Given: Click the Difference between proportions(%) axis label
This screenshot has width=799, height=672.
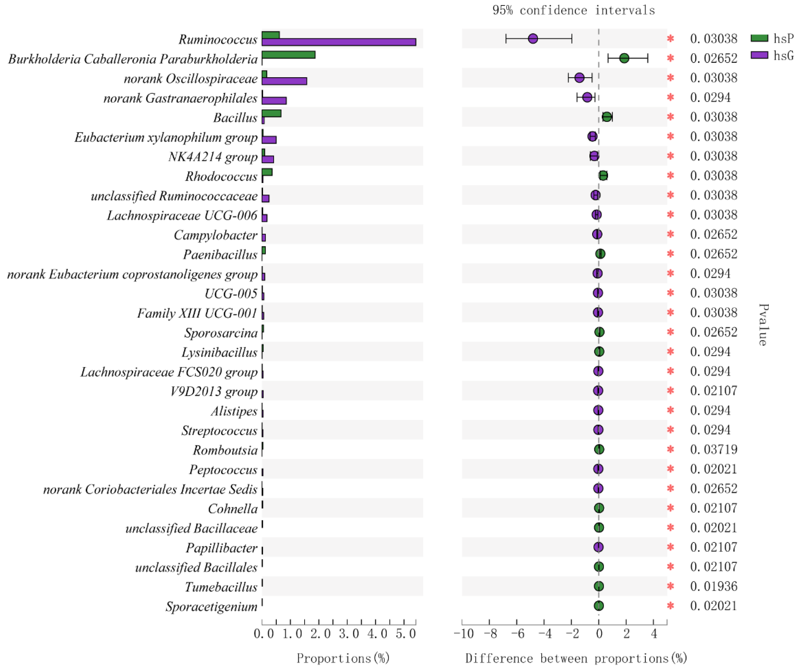Looking at the screenshot, I should (576, 658).
